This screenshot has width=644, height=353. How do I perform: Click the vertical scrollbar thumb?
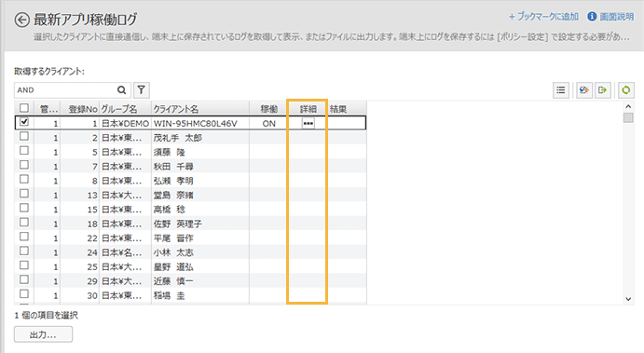click(628, 117)
